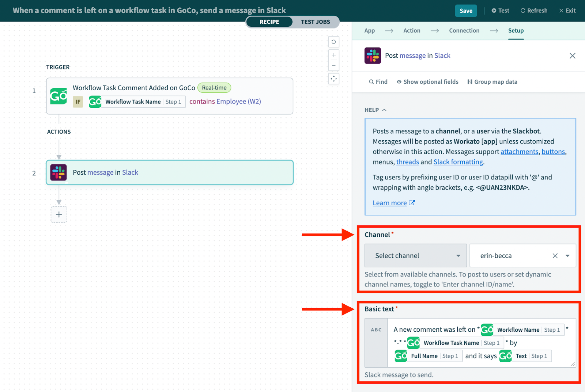Open the Action step tab
The height and width of the screenshot is (392, 585).
coord(412,31)
